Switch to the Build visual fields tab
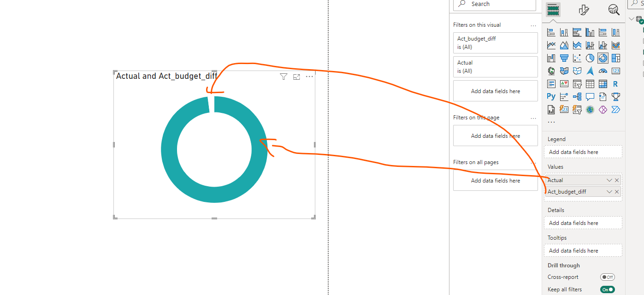Viewport: 644px width, 295px height. 553,10
